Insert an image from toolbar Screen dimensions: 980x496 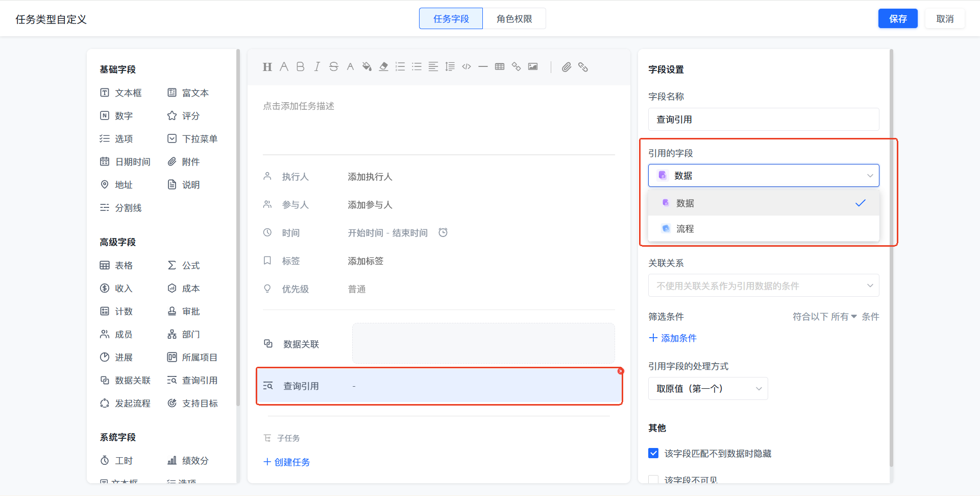point(533,67)
